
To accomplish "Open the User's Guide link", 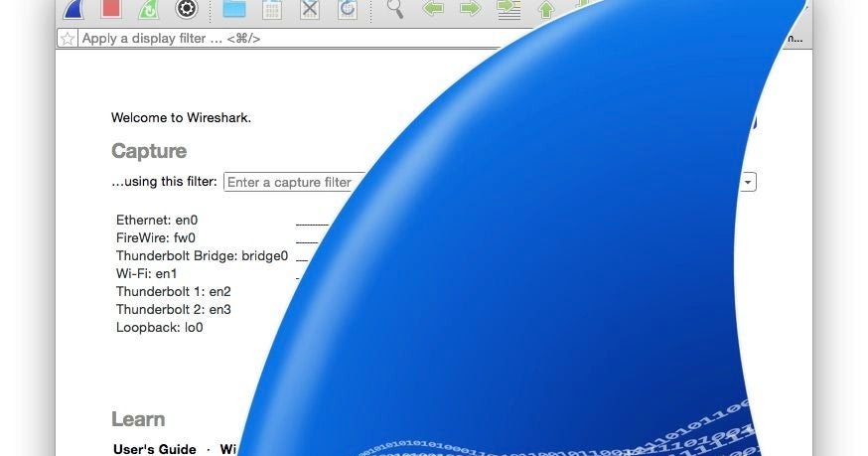I will point(155,449).
